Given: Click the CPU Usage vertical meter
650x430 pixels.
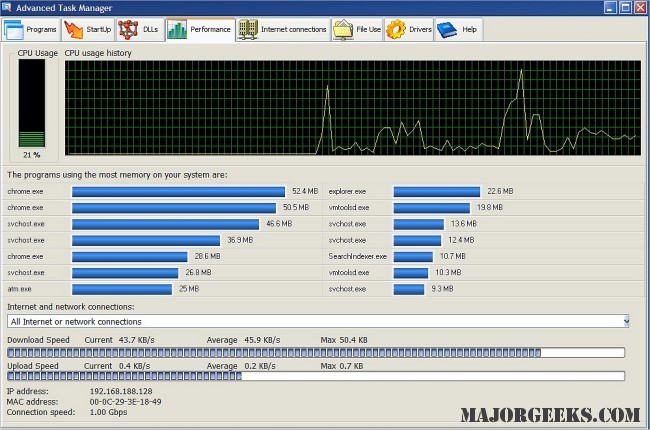Looking at the screenshot, I should 32,103.
